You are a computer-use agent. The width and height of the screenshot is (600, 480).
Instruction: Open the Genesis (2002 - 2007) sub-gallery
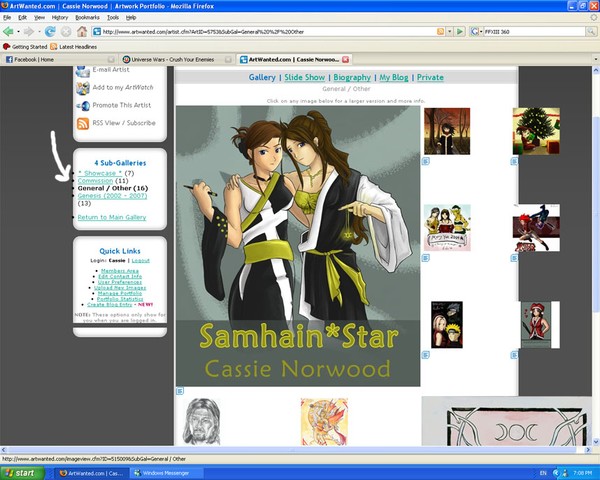click(112, 196)
